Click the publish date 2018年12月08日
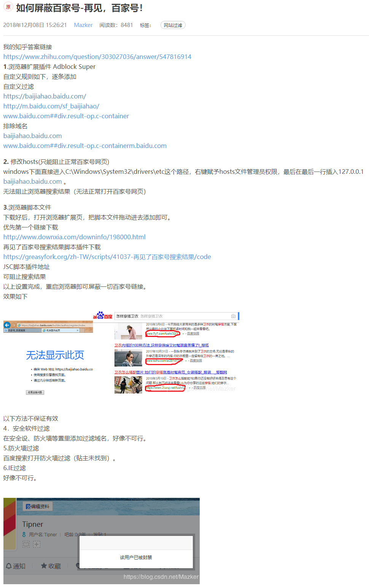 pyautogui.click(x=35, y=25)
